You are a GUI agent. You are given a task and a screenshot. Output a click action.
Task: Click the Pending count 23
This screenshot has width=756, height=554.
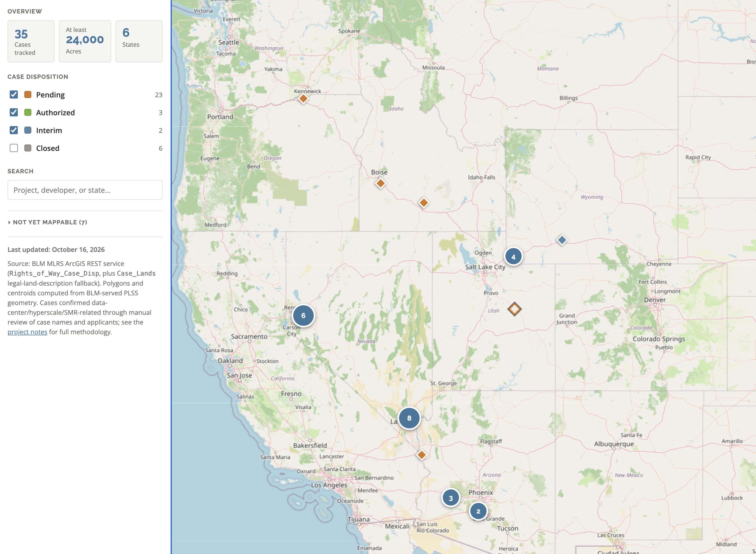coord(159,95)
